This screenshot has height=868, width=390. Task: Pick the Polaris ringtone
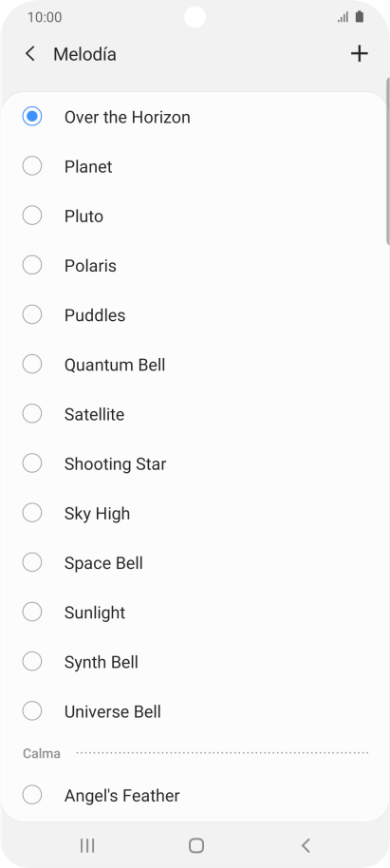(x=195, y=266)
